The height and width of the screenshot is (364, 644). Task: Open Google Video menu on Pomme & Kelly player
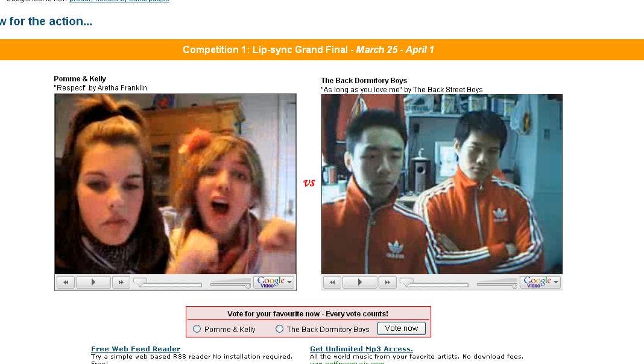click(274, 282)
